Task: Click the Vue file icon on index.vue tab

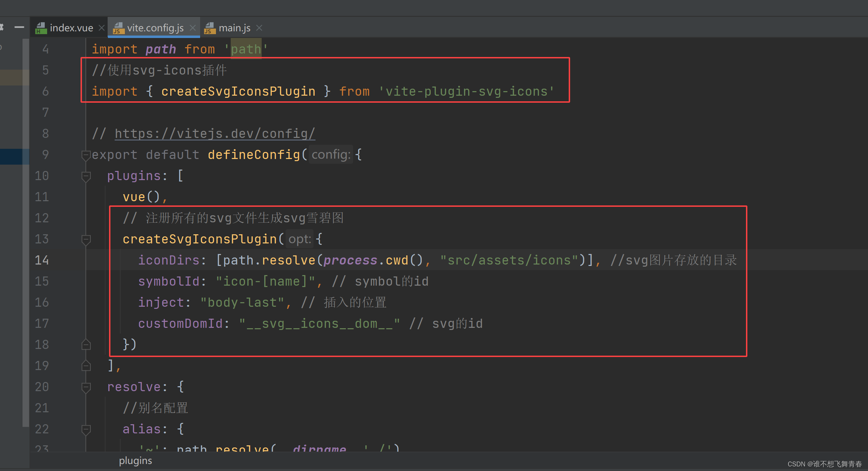Action: tap(41, 27)
